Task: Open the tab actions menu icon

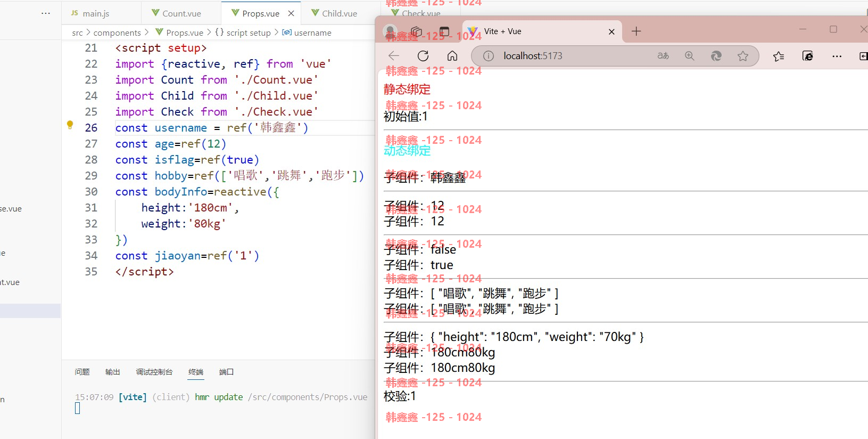Action: click(444, 31)
